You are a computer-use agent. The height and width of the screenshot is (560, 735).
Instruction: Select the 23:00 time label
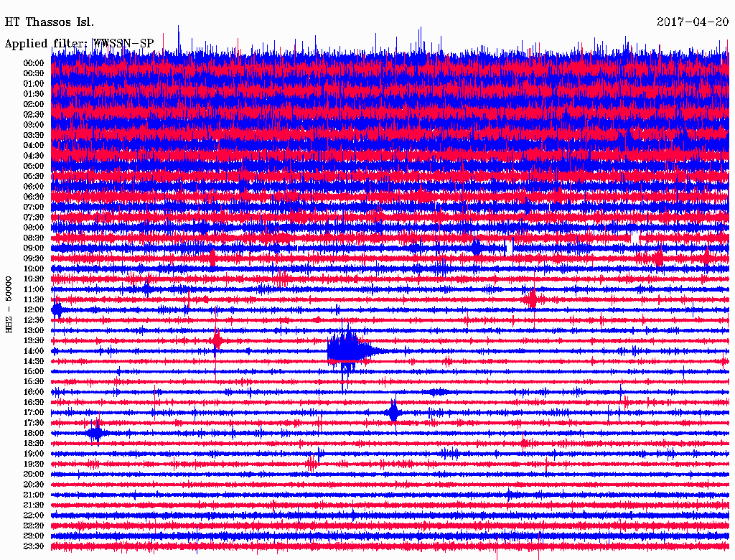33,536
